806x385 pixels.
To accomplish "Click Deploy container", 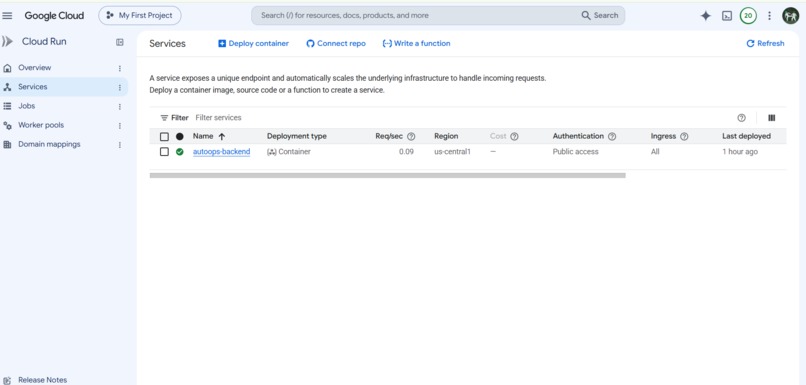I will click(x=253, y=44).
